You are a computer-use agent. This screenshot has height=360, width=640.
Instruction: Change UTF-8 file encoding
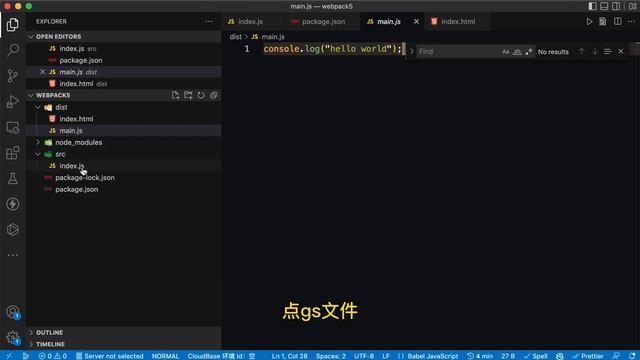[364, 356]
